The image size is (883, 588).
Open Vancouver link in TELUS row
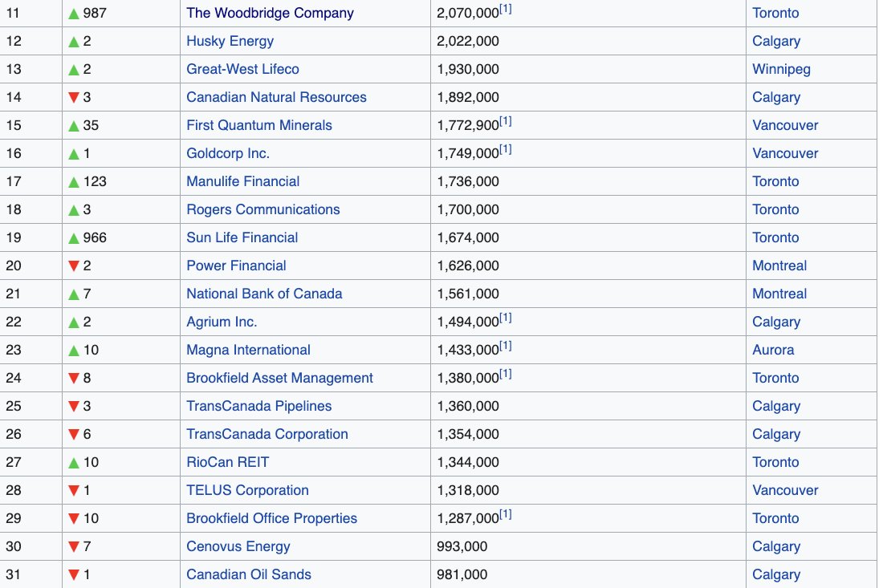785,491
